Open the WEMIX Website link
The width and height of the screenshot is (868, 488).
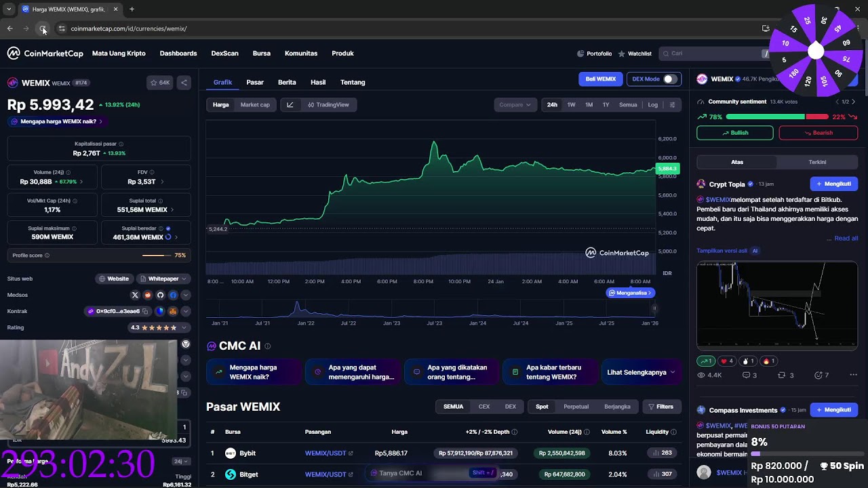tap(114, 279)
